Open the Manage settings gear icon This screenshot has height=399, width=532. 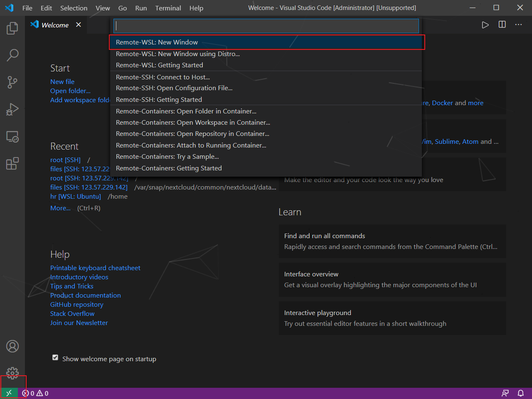pos(12,373)
